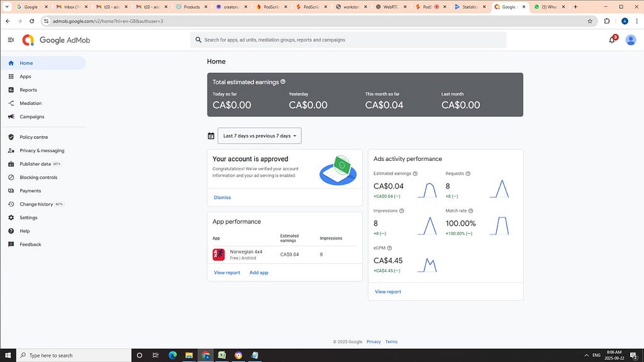The height and width of the screenshot is (362, 644).
Task: Click the Add app link
Action: 258,273
